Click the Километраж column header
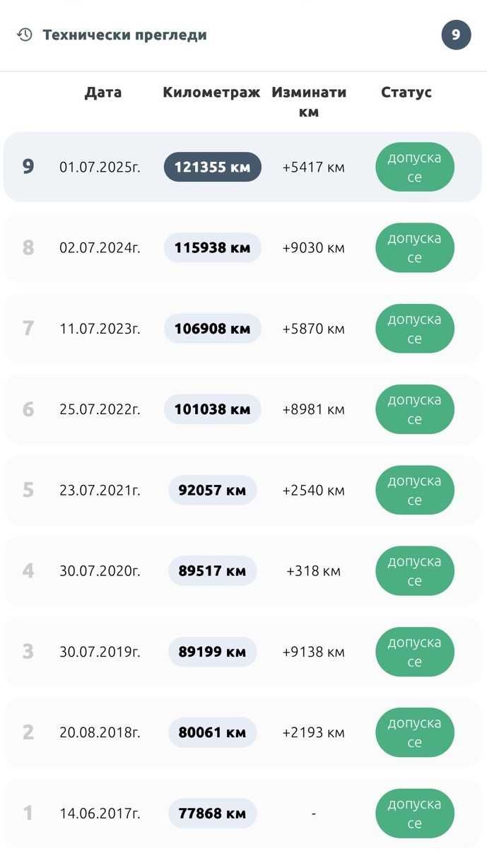 (x=211, y=92)
